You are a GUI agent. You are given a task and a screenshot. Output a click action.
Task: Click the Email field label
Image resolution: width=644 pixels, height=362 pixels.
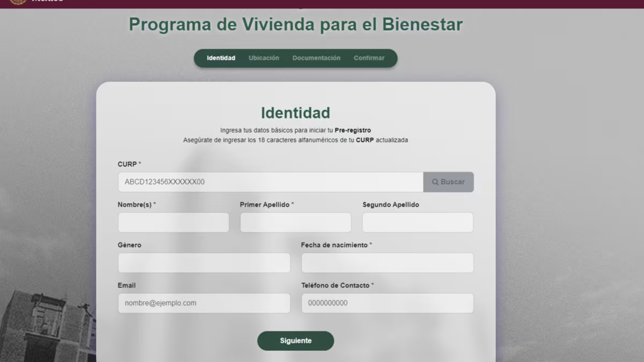[126, 285]
